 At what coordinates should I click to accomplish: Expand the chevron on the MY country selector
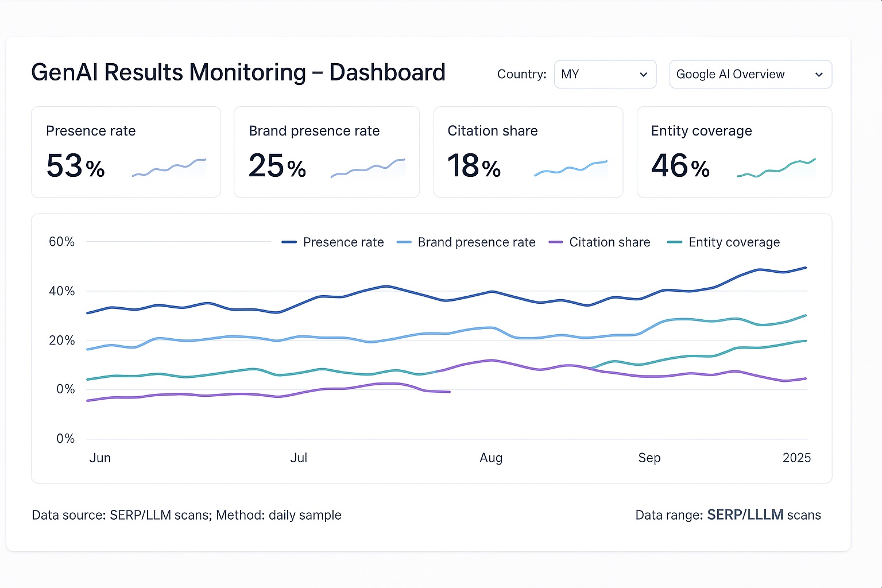pos(643,75)
